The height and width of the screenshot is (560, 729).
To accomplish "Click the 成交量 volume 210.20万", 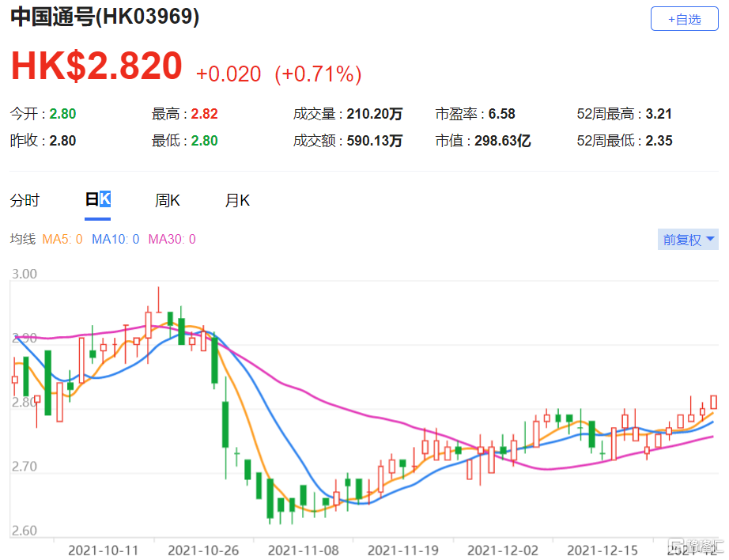I will [x=375, y=113].
